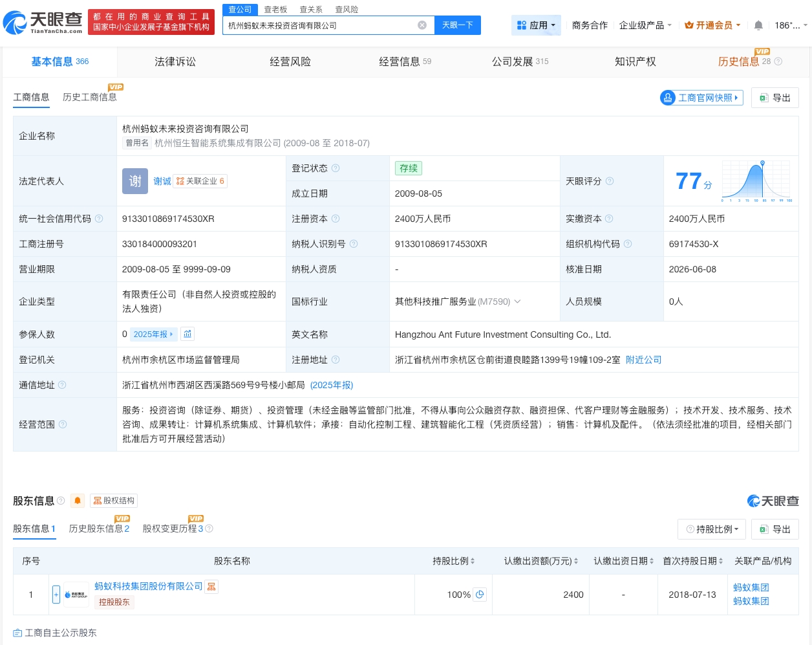Clear the search box with the X icon

click(x=422, y=25)
